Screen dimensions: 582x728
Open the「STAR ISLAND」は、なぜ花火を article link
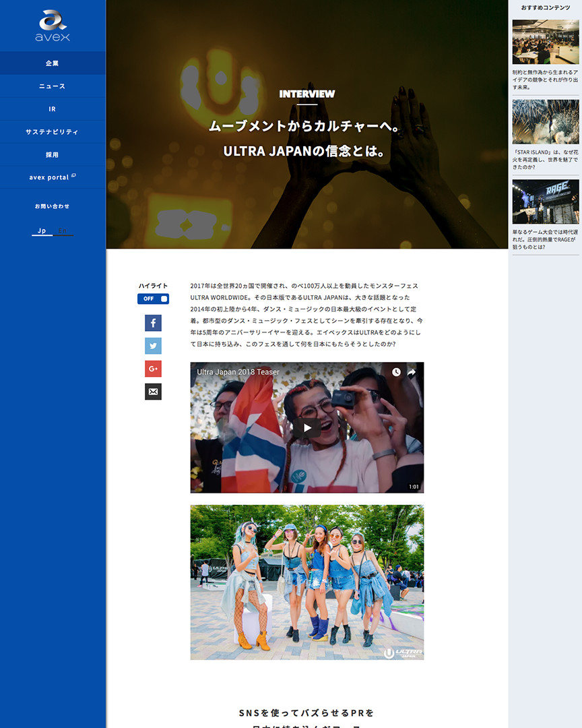tap(546, 160)
